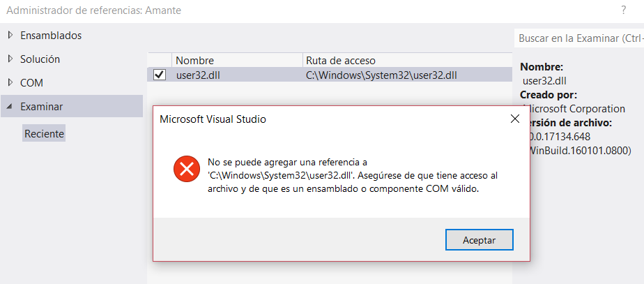This screenshot has width=644, height=284.
Task: Click the Aceptar button in the dialog
Action: pos(480,239)
